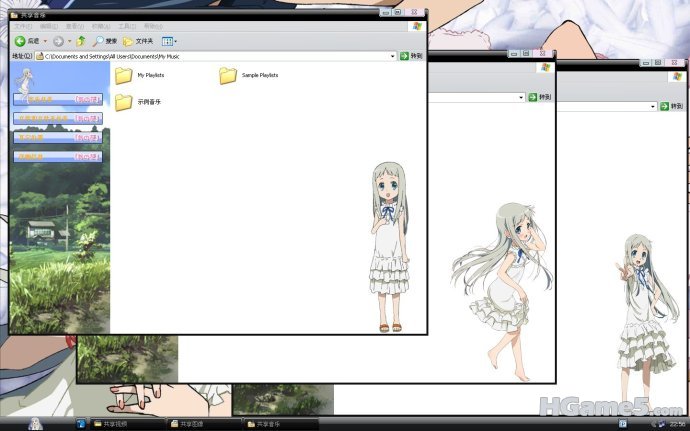Click the 'My Playlists' folder name
Viewport: 690px width, 431px height.
(x=150, y=75)
